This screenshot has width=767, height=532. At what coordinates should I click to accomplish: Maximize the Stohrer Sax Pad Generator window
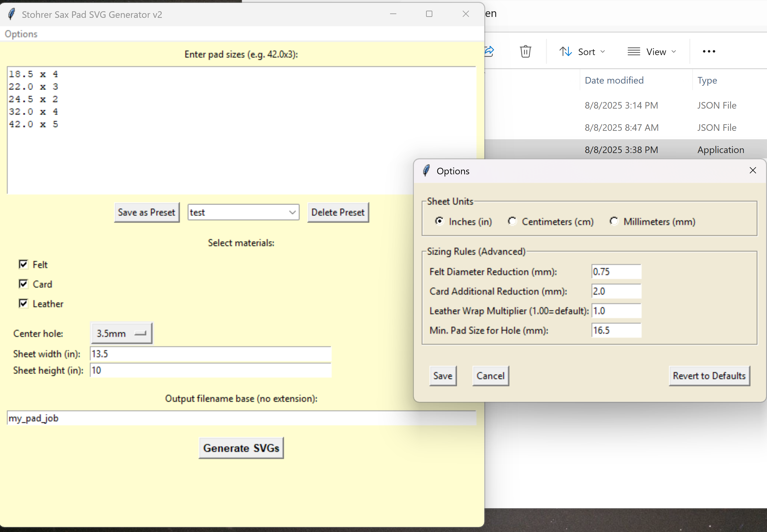[x=429, y=14]
